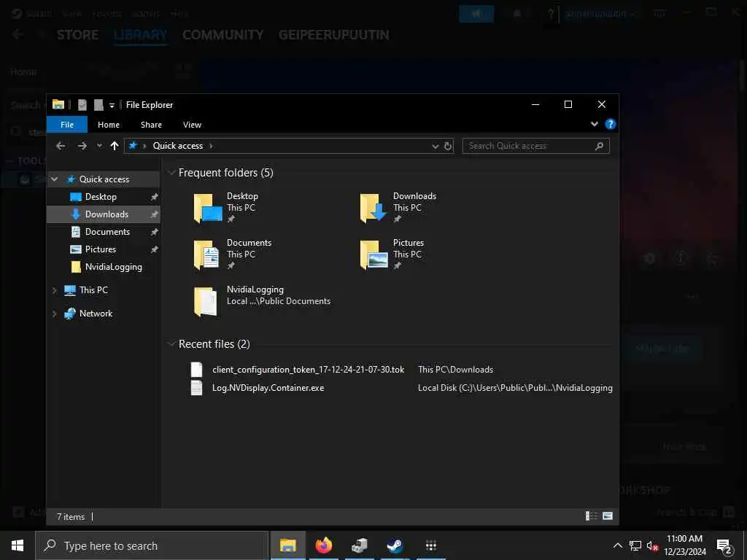Viewport: 747px width, 560px height.
Task: Select Downloads in the navigation pane
Action: pyautogui.click(x=107, y=214)
